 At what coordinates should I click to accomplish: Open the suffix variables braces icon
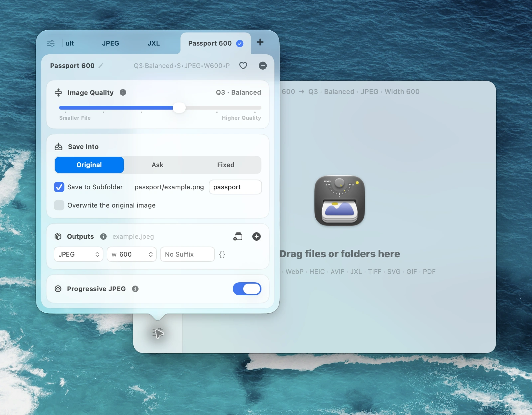coord(222,254)
